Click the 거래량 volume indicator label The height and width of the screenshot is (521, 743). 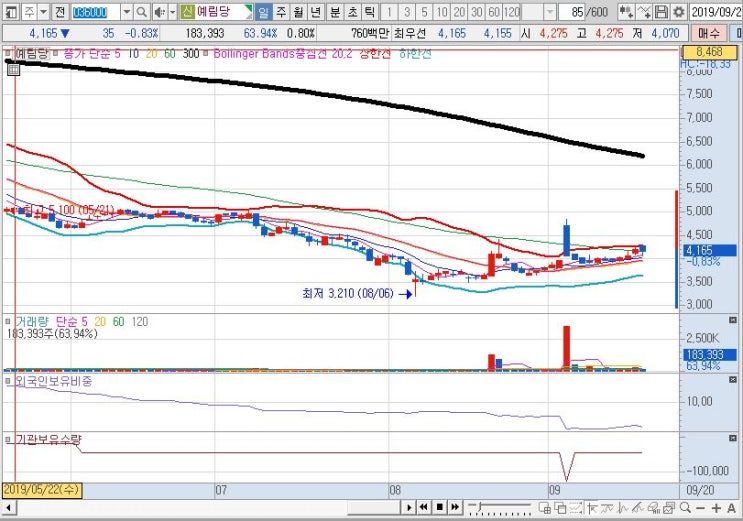tap(32, 322)
